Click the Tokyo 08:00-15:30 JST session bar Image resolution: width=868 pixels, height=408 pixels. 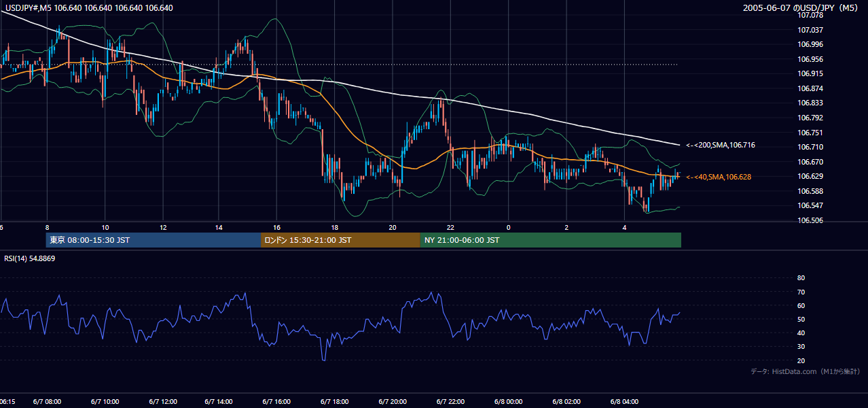click(x=153, y=240)
